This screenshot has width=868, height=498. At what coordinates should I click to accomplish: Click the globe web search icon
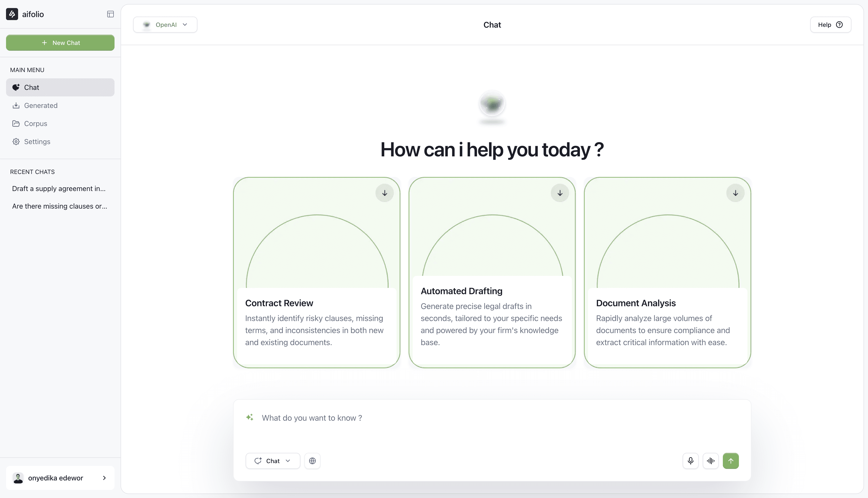pos(312,461)
